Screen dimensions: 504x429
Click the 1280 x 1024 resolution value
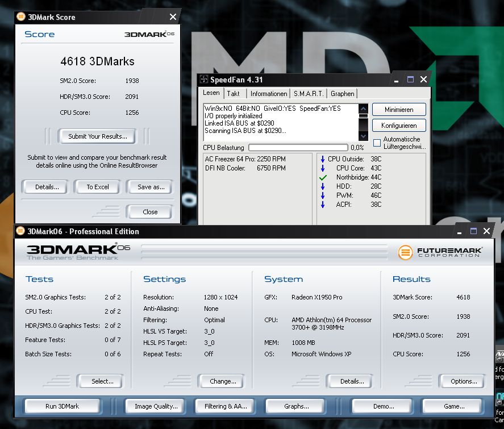pyautogui.click(x=220, y=297)
